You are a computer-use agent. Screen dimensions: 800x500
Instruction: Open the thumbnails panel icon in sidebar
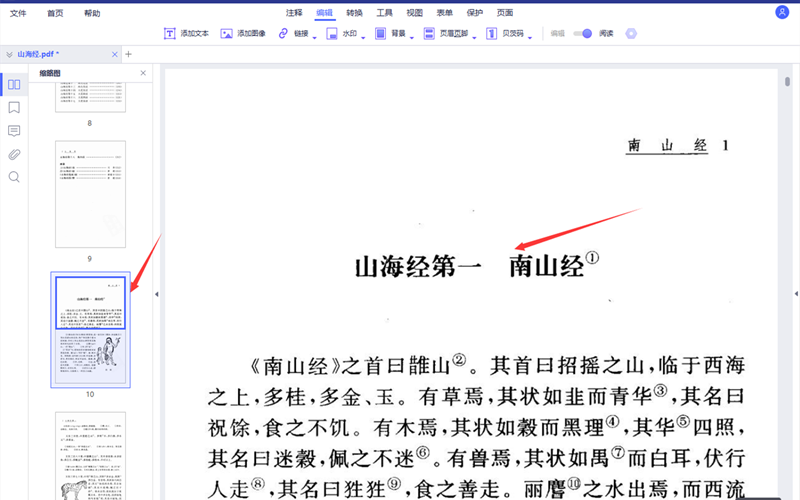point(14,85)
